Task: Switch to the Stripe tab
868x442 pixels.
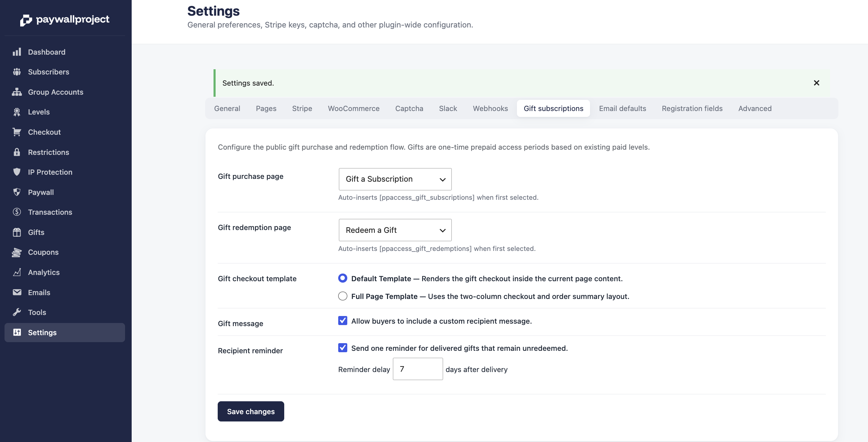Action: 302,108
